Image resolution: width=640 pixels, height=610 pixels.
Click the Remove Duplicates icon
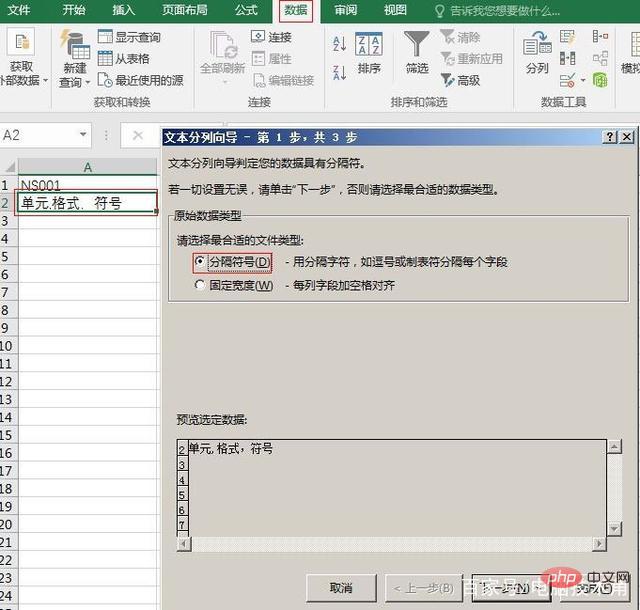[x=567, y=58]
